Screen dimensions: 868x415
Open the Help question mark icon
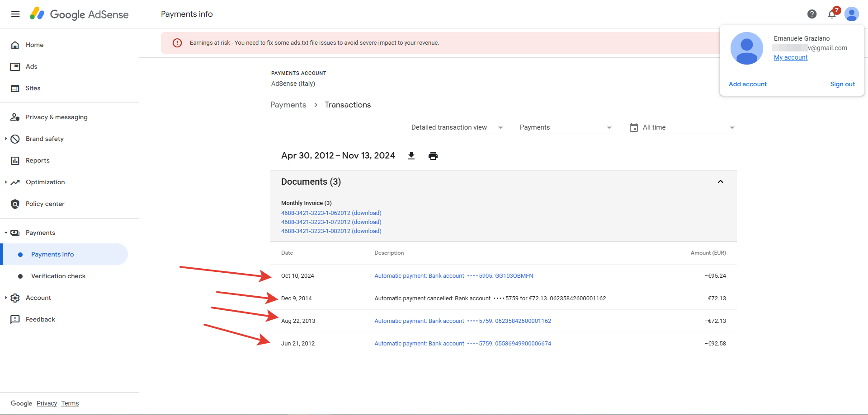812,14
